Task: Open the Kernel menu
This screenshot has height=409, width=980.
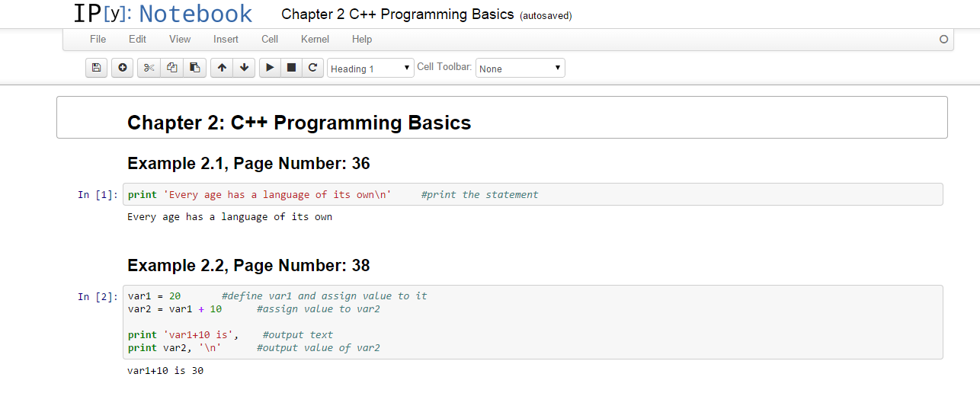Action: (315, 39)
